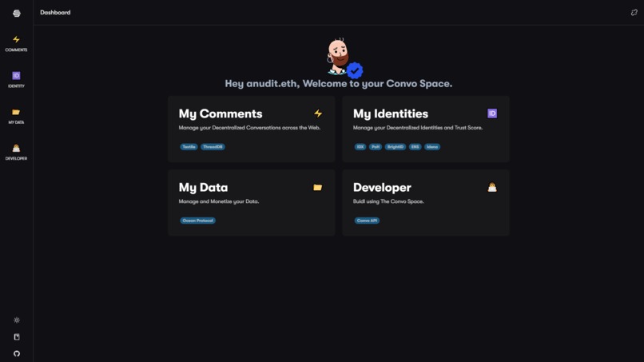Open the 'My Identities' card heading
Image resolution: width=644 pixels, height=362 pixels.
pos(391,113)
